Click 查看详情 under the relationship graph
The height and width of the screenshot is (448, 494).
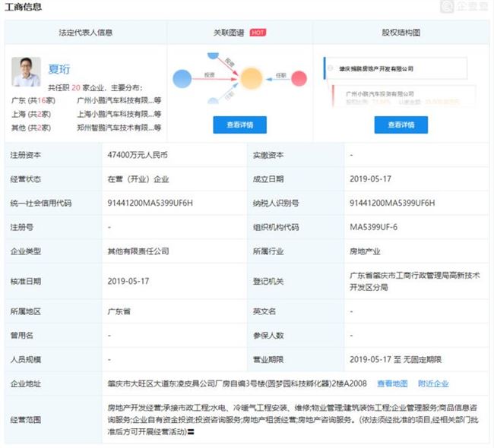[239, 125]
